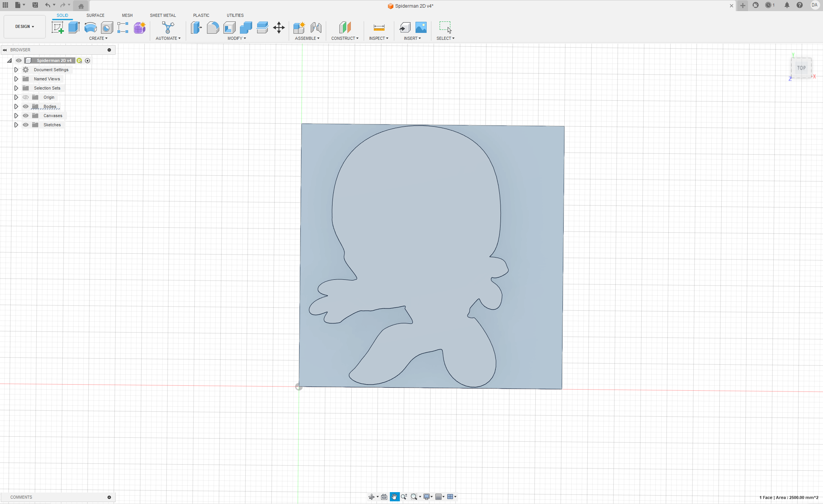Open the DA user account menu
The image size is (823, 504).
[x=814, y=5]
